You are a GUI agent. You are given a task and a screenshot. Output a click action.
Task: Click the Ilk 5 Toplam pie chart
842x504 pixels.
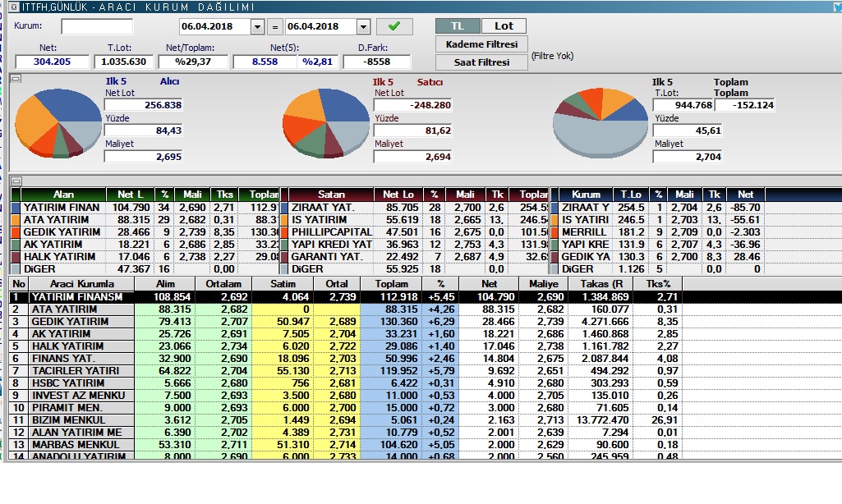pos(600,123)
